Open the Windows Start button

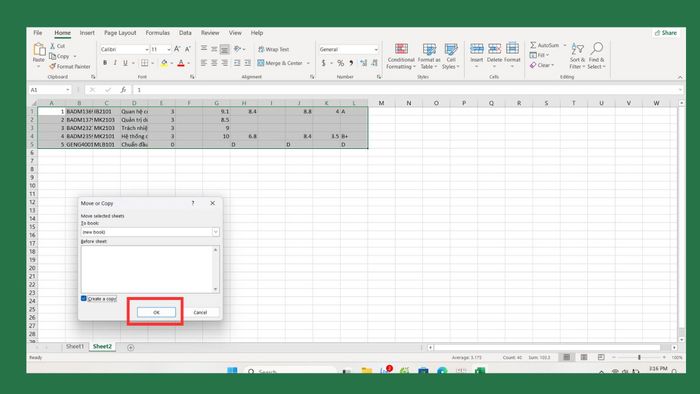tap(232, 370)
